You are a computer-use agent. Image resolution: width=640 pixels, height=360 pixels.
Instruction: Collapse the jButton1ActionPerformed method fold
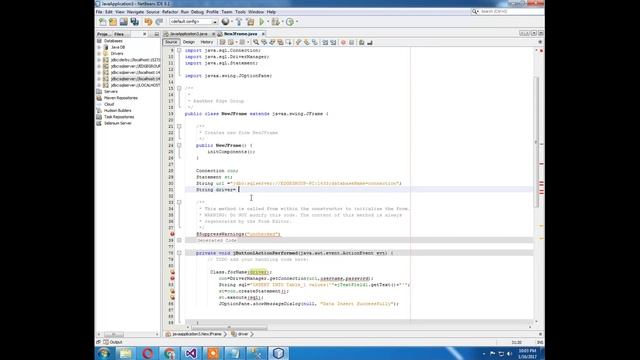tap(179, 253)
